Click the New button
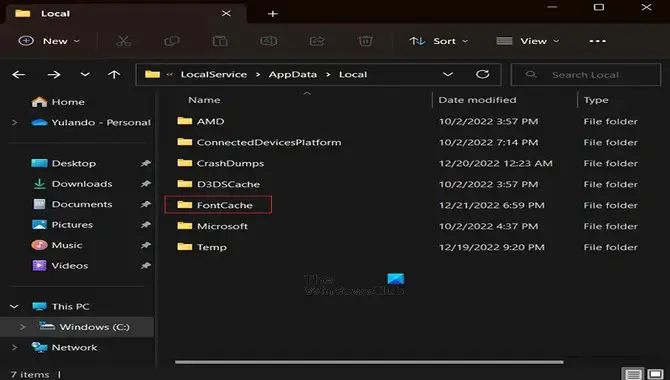 click(x=49, y=41)
